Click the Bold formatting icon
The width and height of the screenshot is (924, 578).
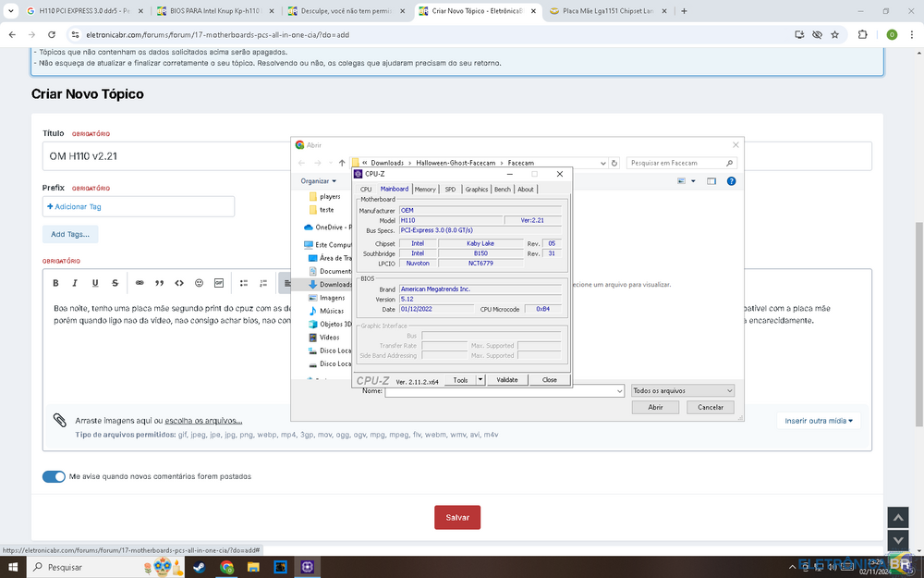(x=55, y=283)
